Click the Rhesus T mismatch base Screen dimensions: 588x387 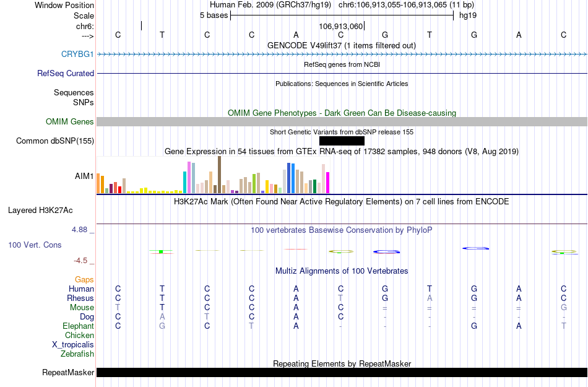pos(340,298)
